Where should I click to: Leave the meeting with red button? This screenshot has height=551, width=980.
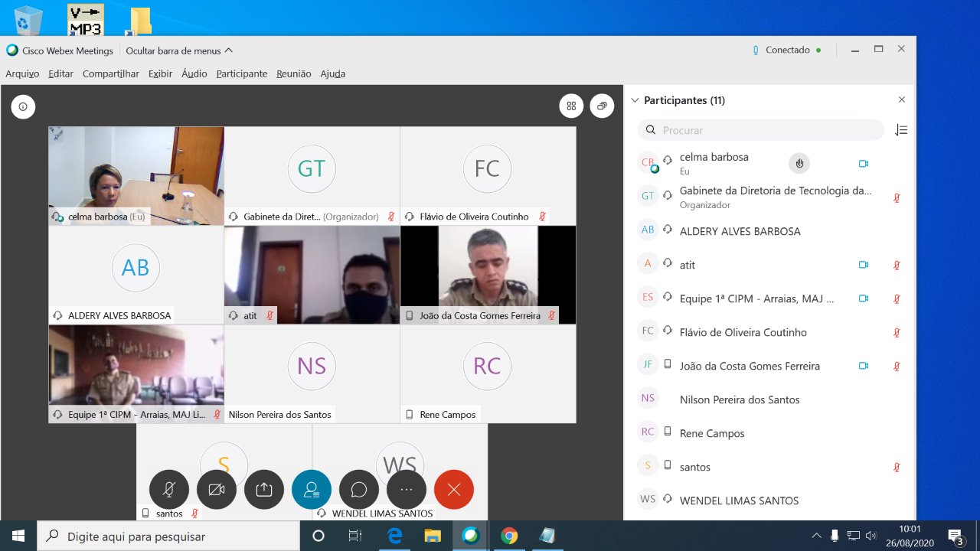coord(454,490)
